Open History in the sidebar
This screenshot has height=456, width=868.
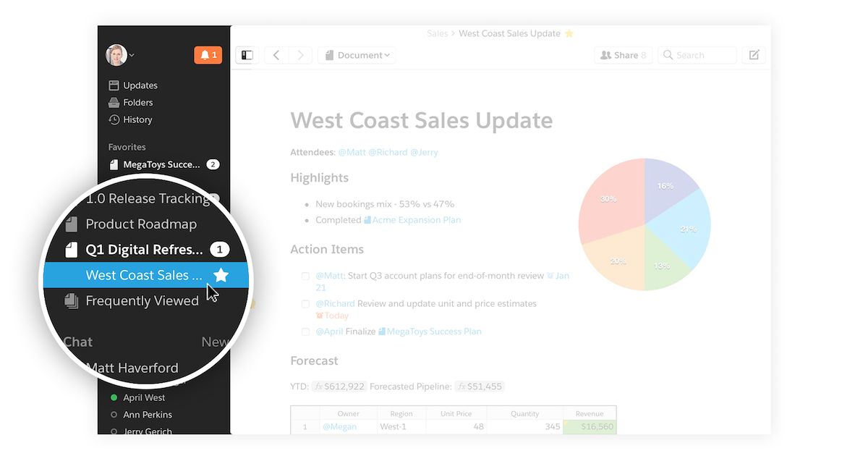[137, 119]
